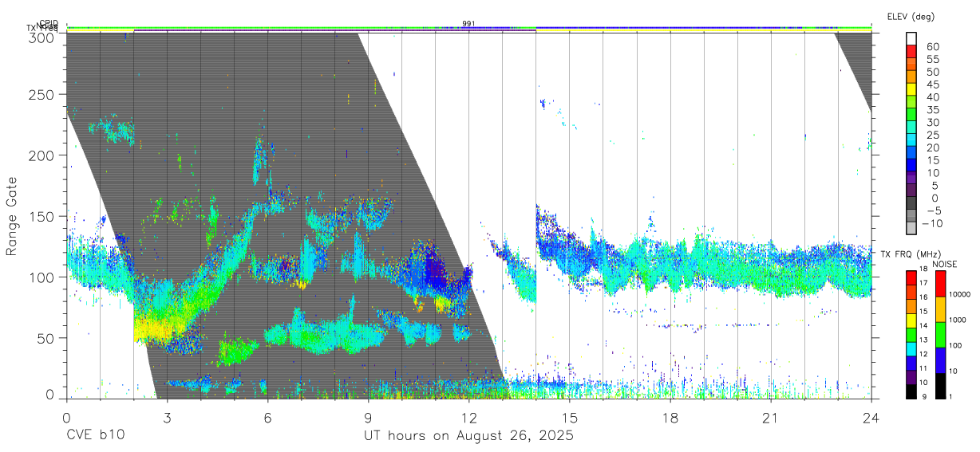Select the black swatch in NOISE bar
Viewport: 980px width, 452px height.
point(939,386)
